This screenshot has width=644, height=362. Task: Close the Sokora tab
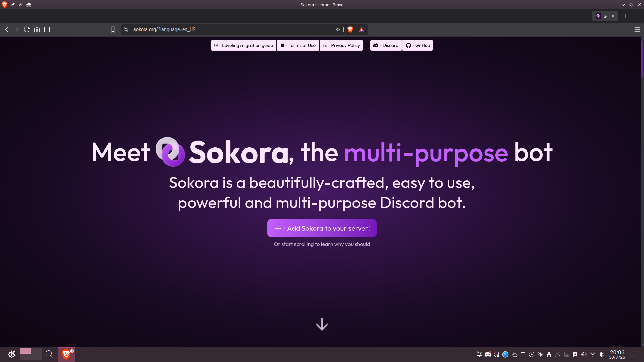(x=613, y=16)
